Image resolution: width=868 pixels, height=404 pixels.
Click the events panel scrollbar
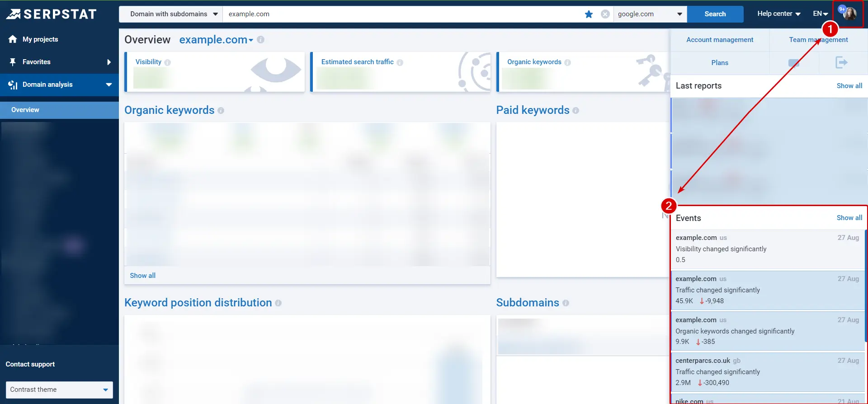(866, 286)
